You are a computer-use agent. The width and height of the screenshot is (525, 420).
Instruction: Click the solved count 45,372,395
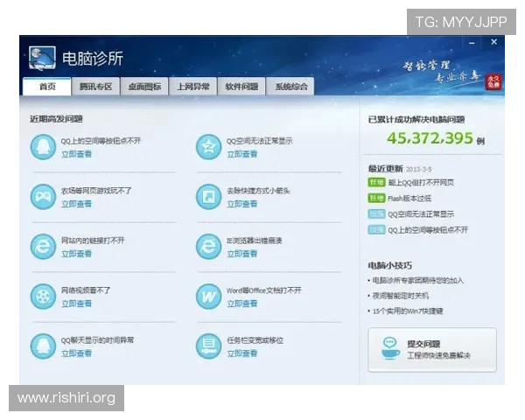pyautogui.click(x=430, y=138)
